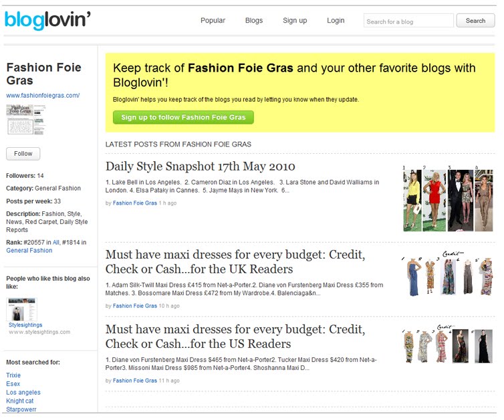The image size is (504, 420).
Task: Click the All rank link
Action: tap(56, 243)
